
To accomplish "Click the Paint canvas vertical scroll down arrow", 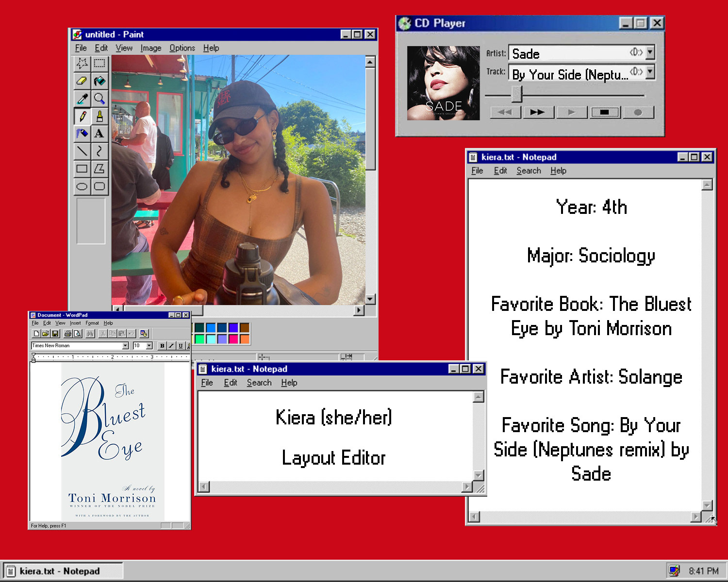I will [370, 299].
